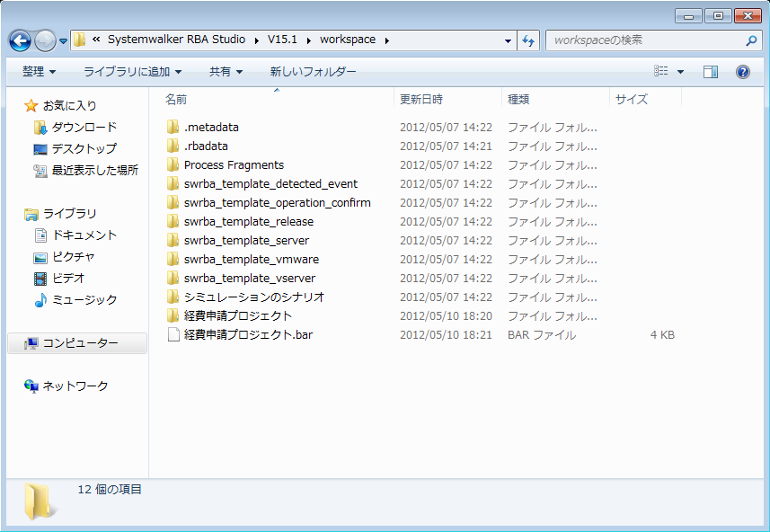Click the folder icon of swrba_template_release
770x532 pixels.
(x=173, y=221)
